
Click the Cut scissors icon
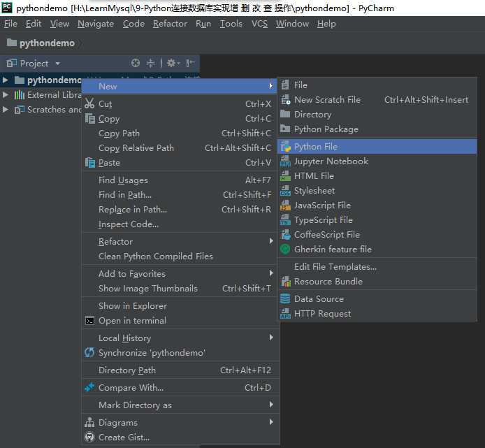89,103
